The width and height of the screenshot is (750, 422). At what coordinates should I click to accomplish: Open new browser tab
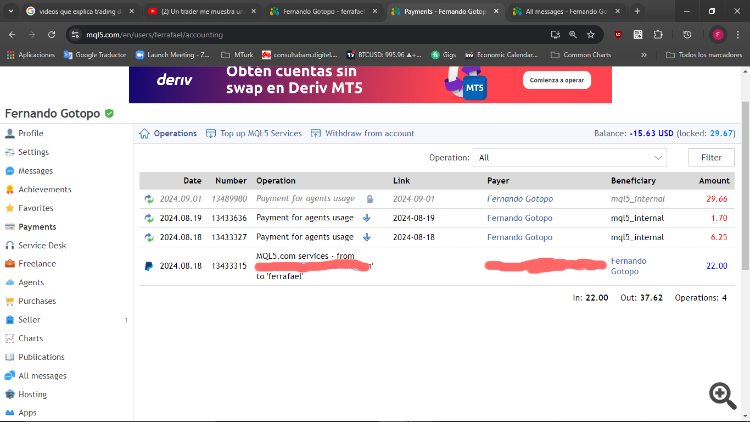tap(637, 11)
